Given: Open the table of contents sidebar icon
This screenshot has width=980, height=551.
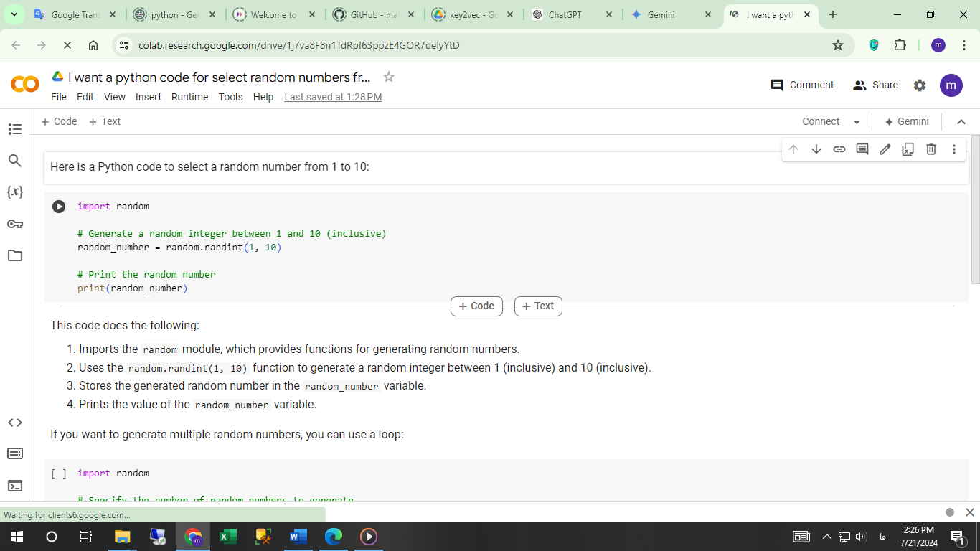Looking at the screenshot, I should point(14,129).
